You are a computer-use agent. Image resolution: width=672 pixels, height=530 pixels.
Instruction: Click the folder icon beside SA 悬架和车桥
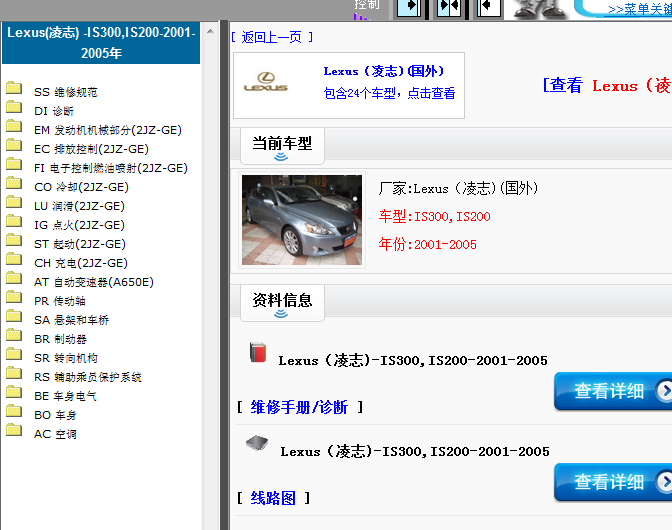pyautogui.click(x=14, y=316)
